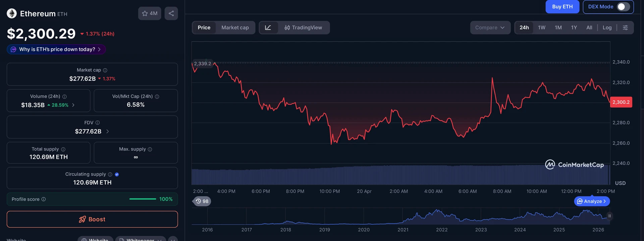The image size is (644, 241).
Task: Open Market cap info icon
Action: 105,70
